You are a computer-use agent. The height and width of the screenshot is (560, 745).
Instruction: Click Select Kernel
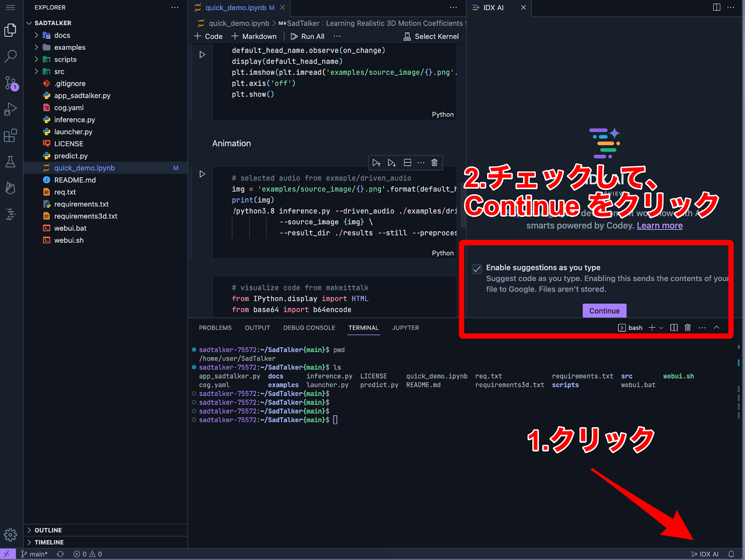pos(431,36)
